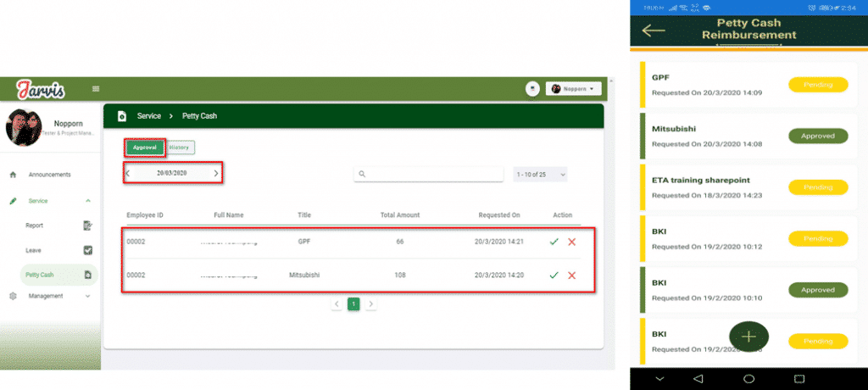
Task: Switch to the Approval tab
Action: (144, 148)
